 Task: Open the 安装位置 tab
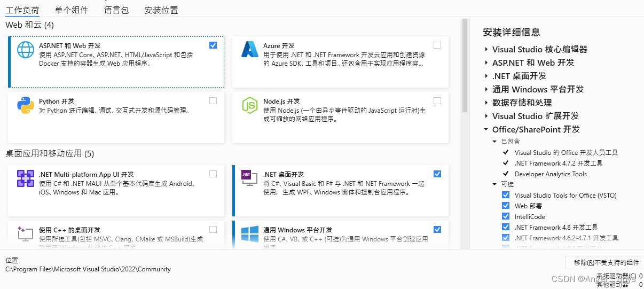pos(161,10)
